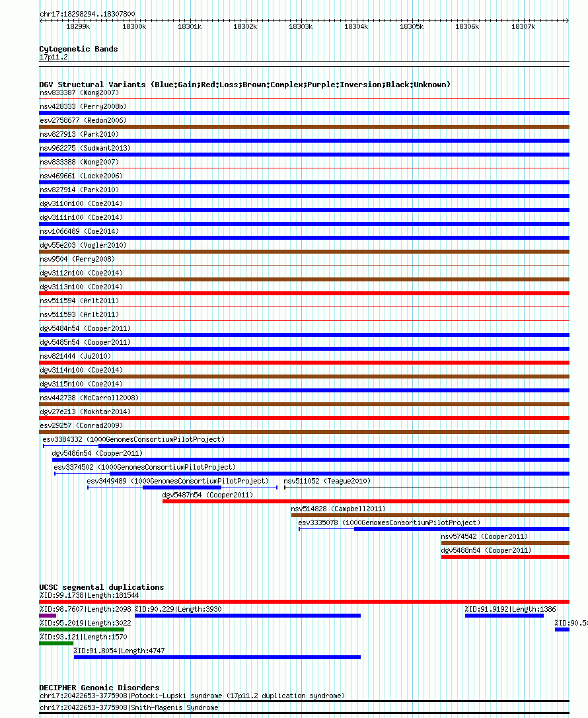
Task: Select the dgv3113n100 (Coe2014) label
Action: coord(81,287)
